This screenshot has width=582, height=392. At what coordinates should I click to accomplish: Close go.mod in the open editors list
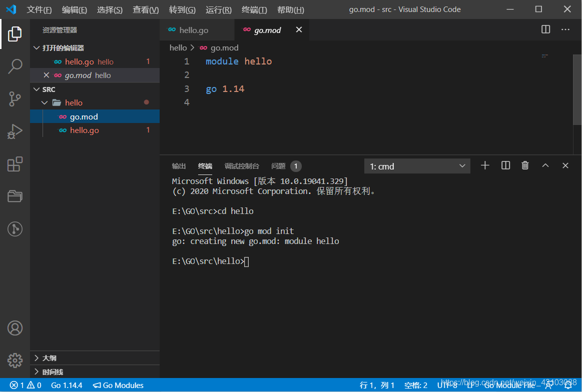coord(47,75)
